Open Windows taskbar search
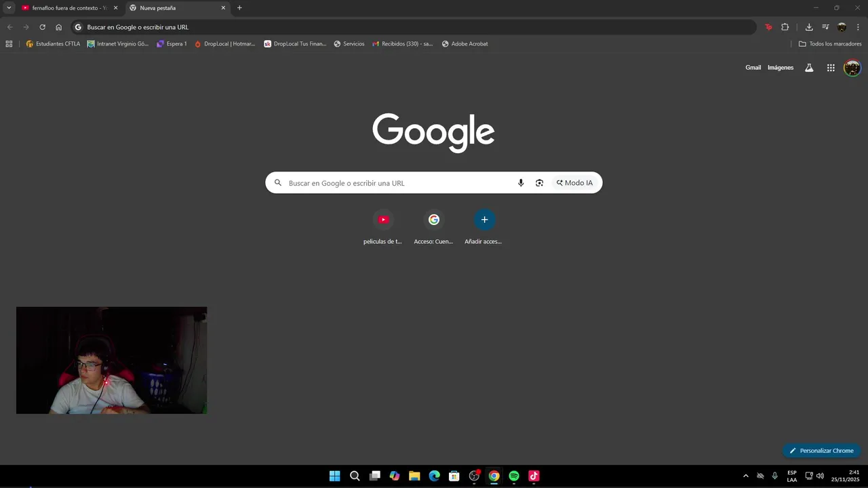 (355, 476)
